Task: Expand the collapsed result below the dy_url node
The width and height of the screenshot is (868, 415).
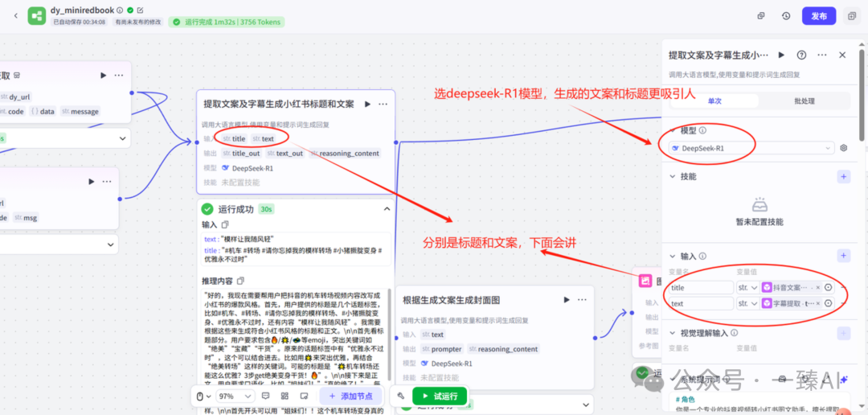Action: click(122, 138)
